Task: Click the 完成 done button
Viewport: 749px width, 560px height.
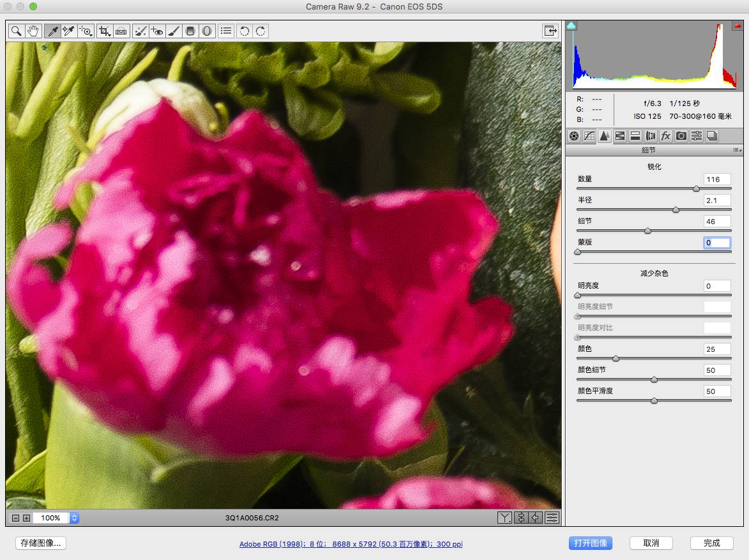Action: [x=712, y=543]
